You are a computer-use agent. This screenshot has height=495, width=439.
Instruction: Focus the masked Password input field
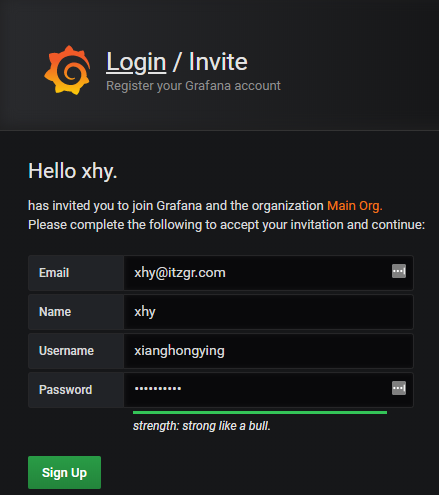click(x=268, y=390)
